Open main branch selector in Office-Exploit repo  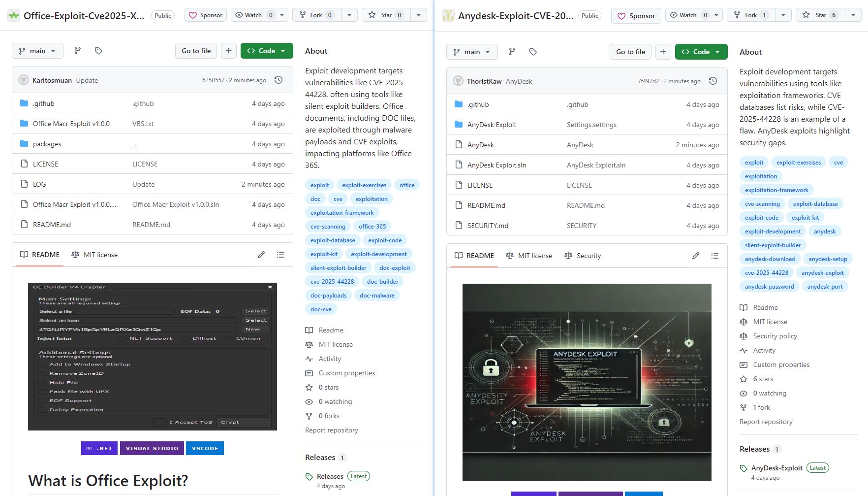click(37, 51)
